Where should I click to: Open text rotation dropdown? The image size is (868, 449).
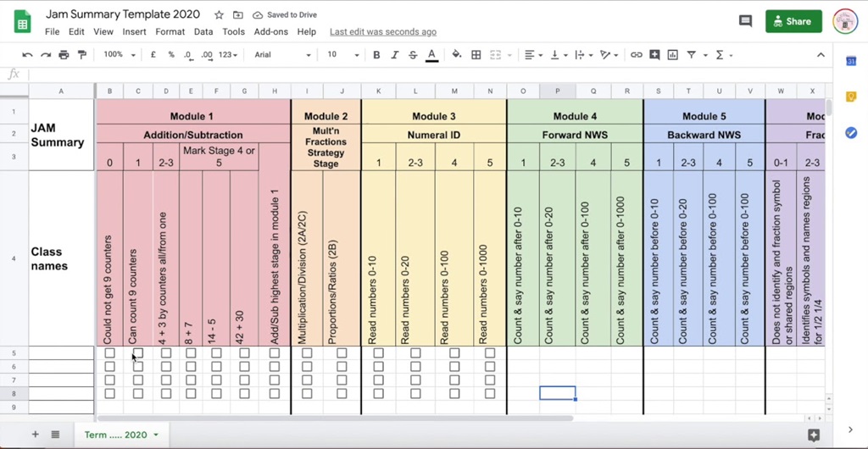609,55
